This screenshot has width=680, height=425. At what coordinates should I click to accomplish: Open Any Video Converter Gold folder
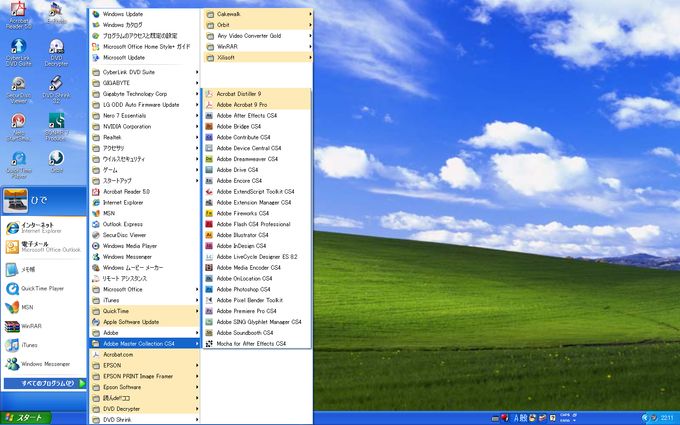coord(258,36)
